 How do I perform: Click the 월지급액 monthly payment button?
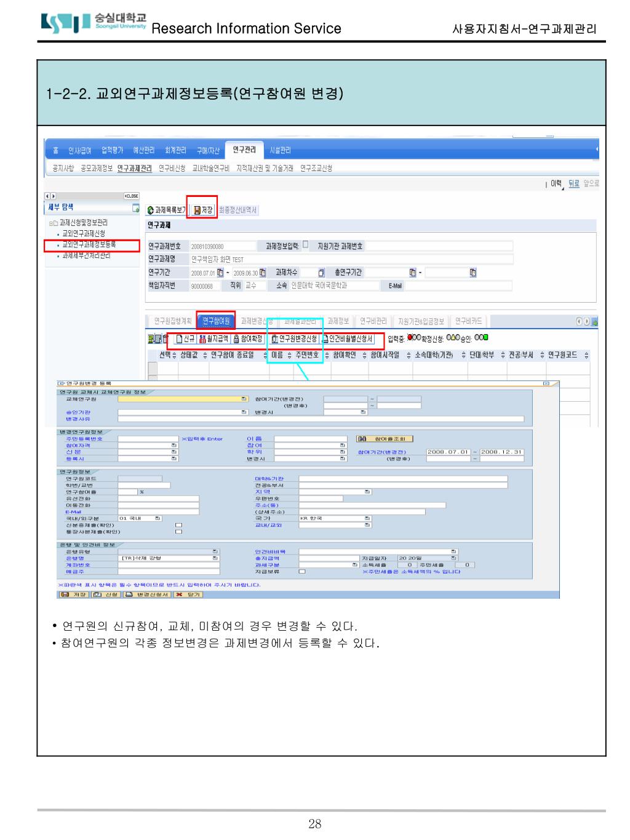[x=213, y=338]
